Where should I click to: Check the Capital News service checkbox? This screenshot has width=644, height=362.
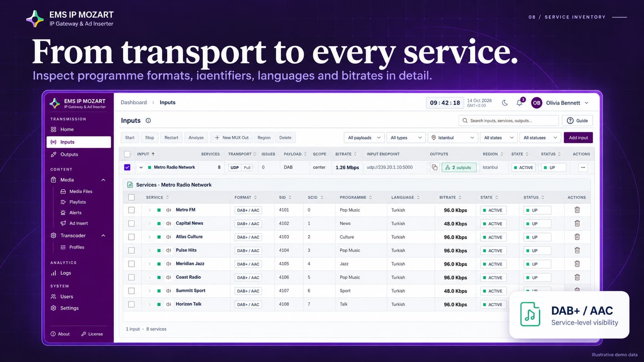pyautogui.click(x=131, y=224)
